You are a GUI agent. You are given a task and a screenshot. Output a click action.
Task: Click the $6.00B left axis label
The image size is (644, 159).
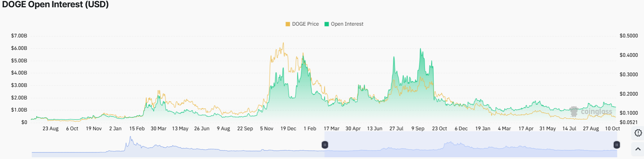[19, 48]
